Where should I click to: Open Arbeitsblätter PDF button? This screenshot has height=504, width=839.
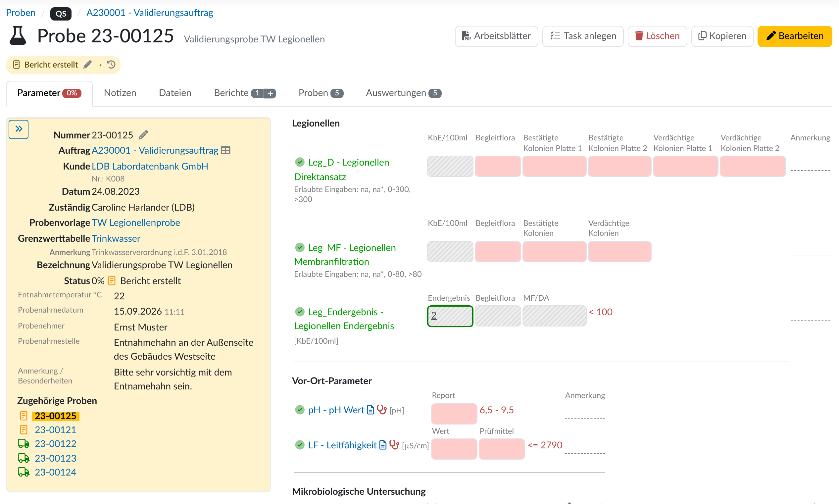click(496, 36)
